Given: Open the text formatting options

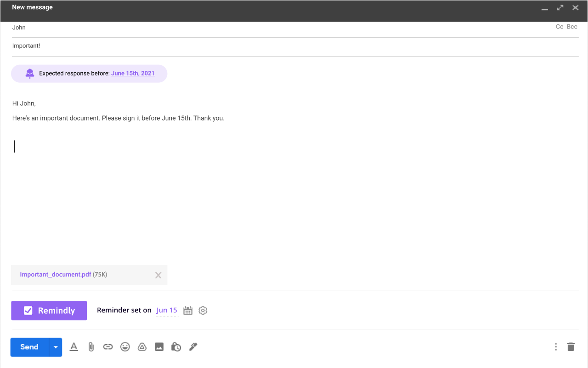Looking at the screenshot, I should [73, 346].
